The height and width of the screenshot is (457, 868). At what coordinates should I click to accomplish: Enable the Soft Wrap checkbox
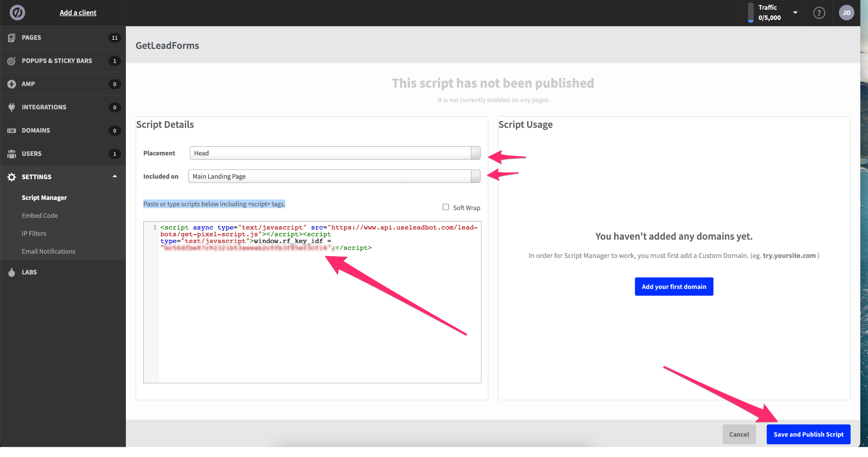click(x=446, y=207)
